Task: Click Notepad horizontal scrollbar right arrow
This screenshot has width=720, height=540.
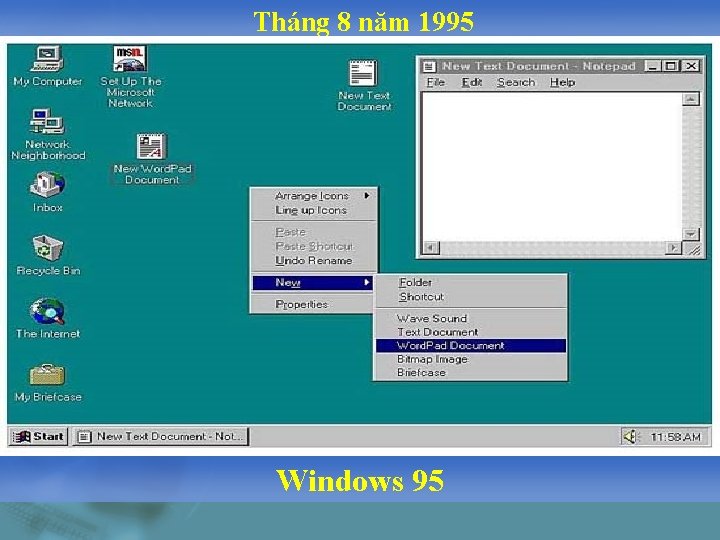Action: (x=673, y=248)
